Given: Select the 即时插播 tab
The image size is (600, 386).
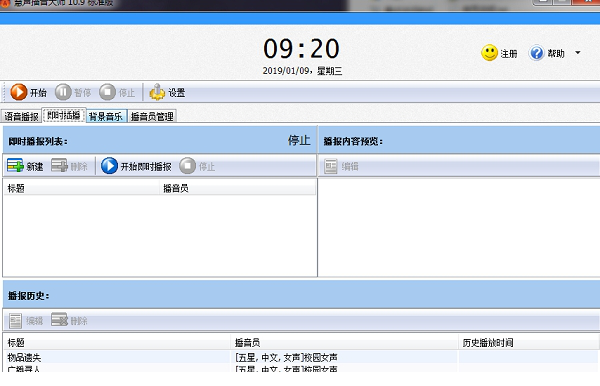Looking at the screenshot, I should click(x=64, y=115).
